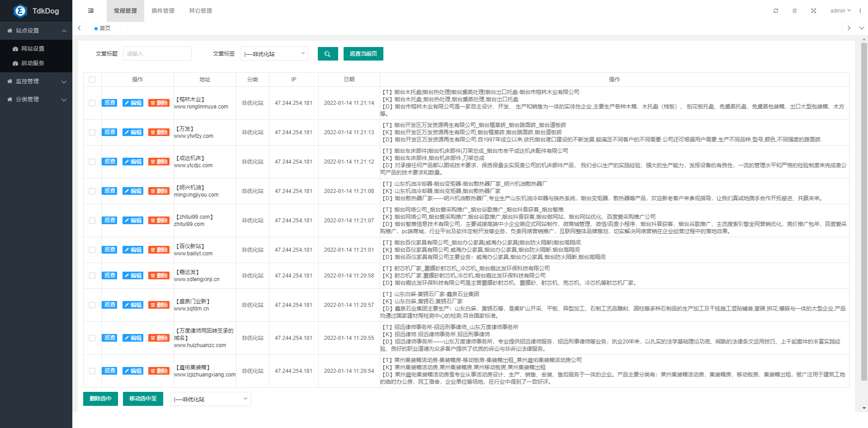Viewport: 868px width, 428px height.
Task: Expand the 监控管理 sidebar section
Action: click(64, 81)
